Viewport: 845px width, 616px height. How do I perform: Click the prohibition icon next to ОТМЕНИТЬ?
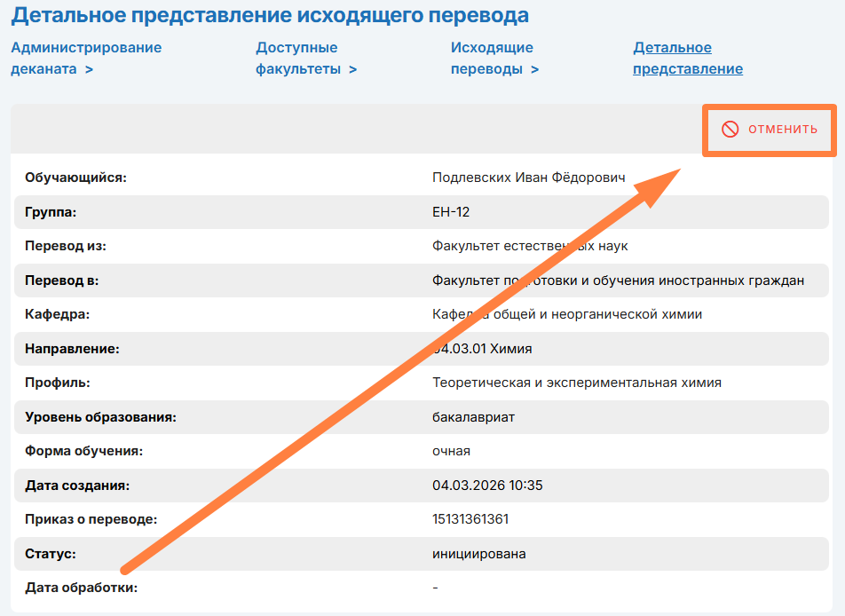(x=730, y=130)
